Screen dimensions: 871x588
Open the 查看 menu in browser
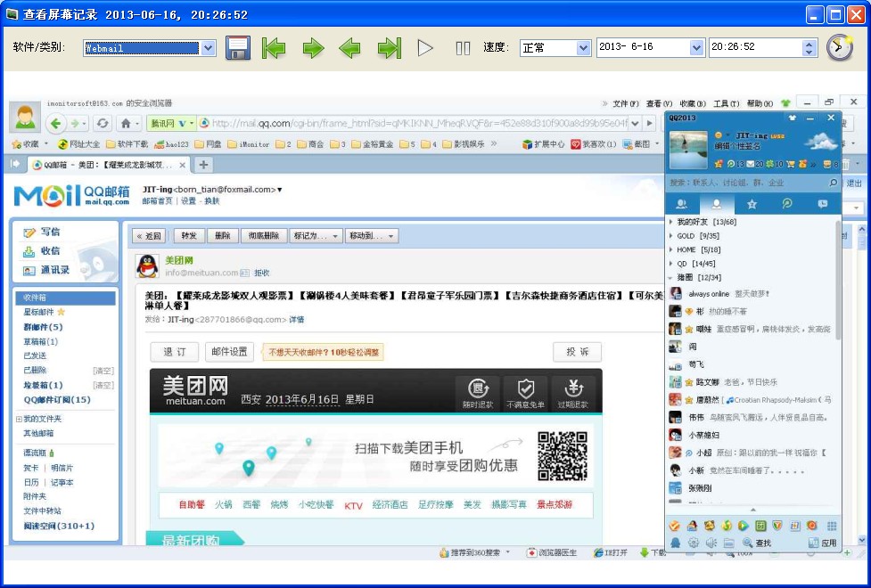tap(659, 104)
